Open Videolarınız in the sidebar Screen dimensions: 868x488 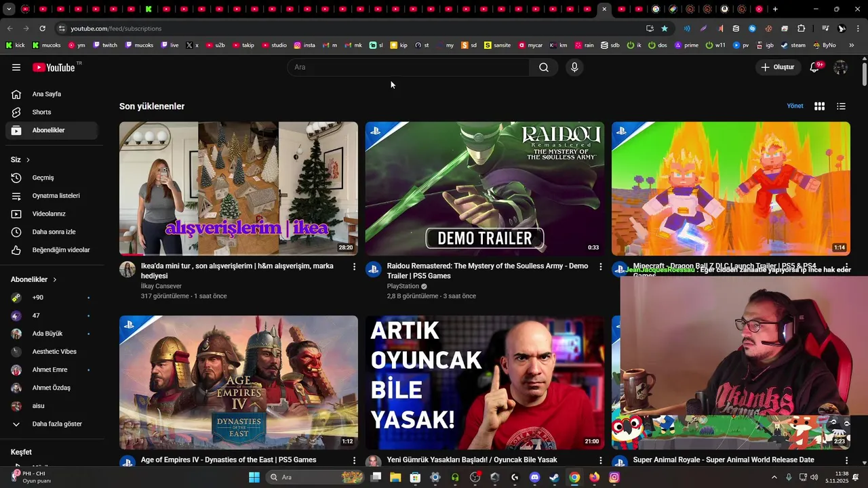(52, 213)
